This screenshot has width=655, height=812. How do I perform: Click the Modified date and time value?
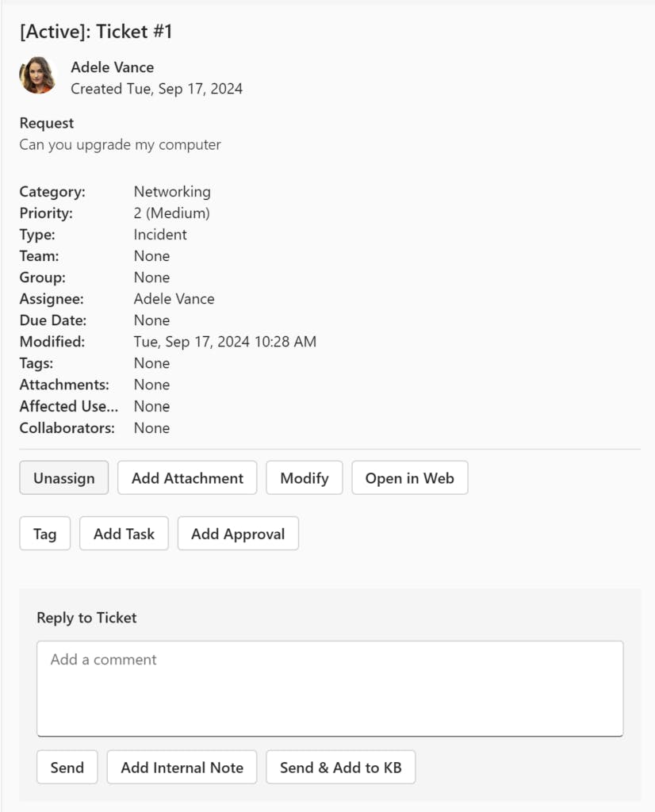[224, 342]
